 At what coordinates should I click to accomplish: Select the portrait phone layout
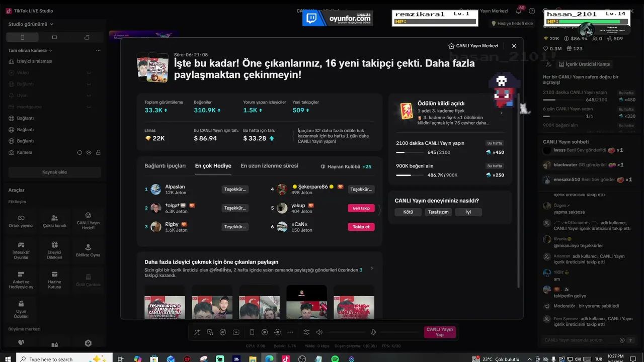pos(22,37)
